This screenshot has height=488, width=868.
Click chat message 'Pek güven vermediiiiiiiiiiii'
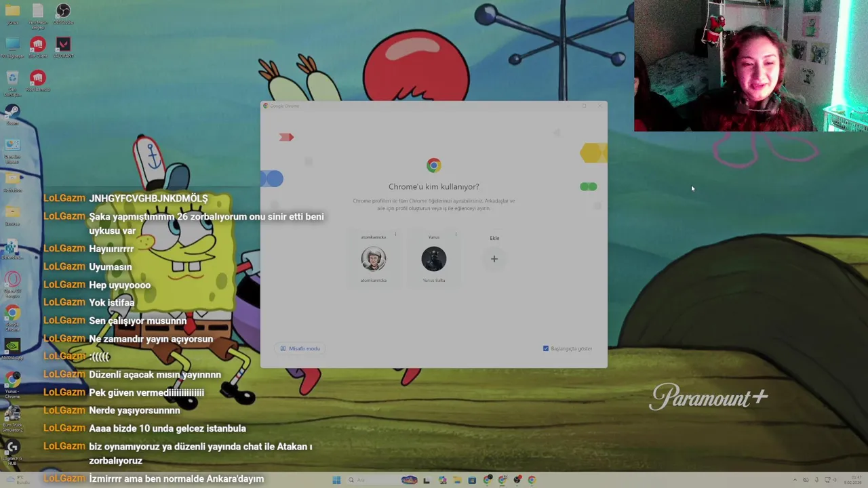pyautogui.click(x=146, y=392)
